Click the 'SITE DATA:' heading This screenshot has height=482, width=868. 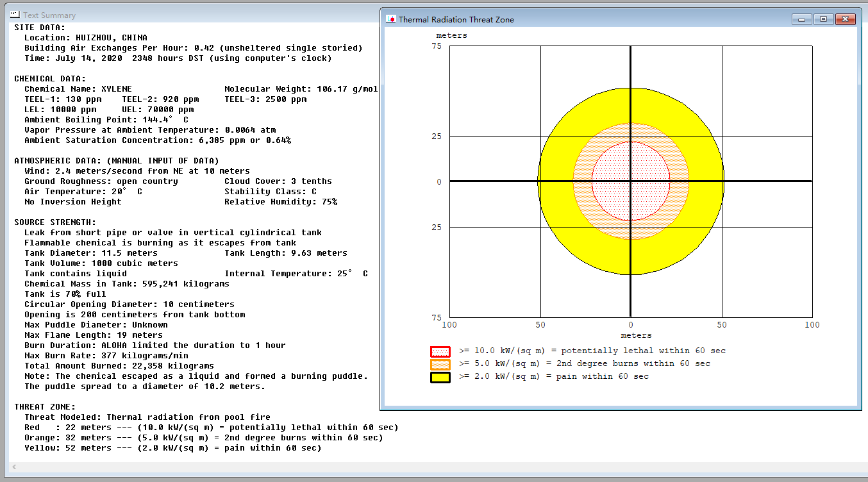tap(40, 28)
